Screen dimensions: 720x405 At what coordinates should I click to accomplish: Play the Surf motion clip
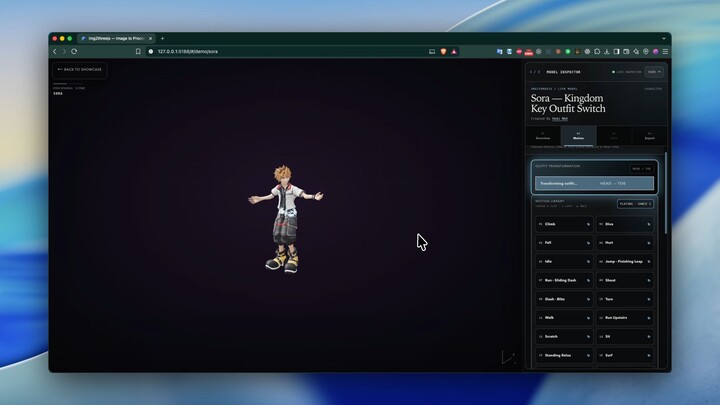point(624,355)
